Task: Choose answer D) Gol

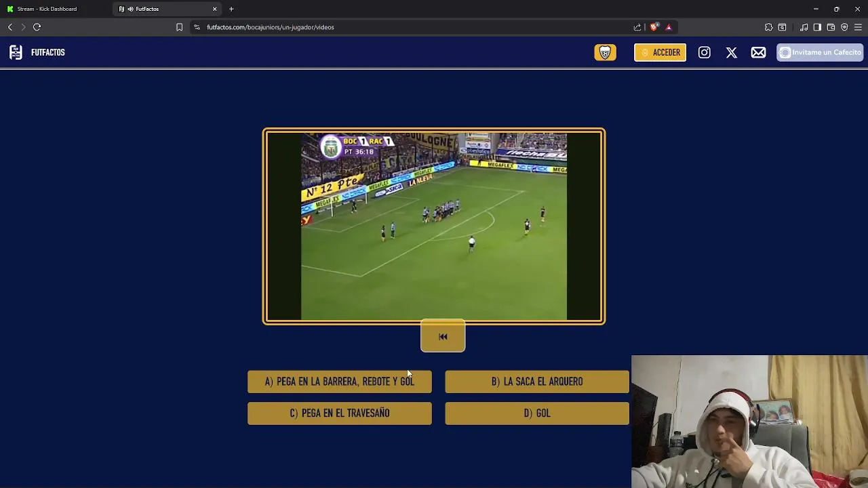Action: click(536, 413)
